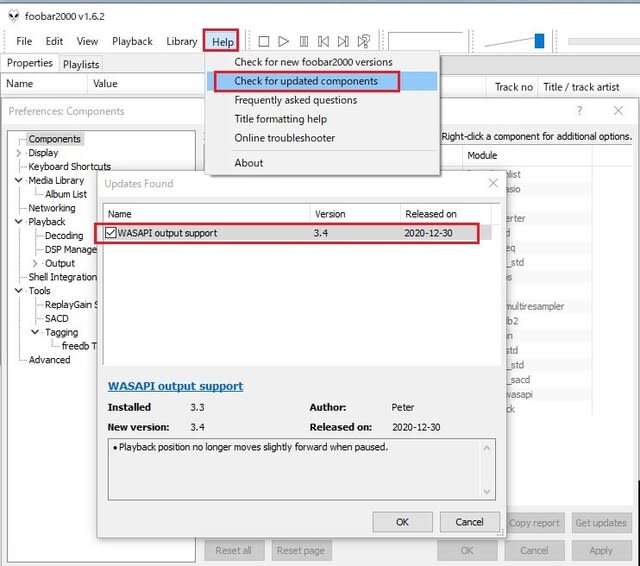This screenshot has height=566, width=640.
Task: Click OK in Updates Found dialog
Action: [402, 522]
